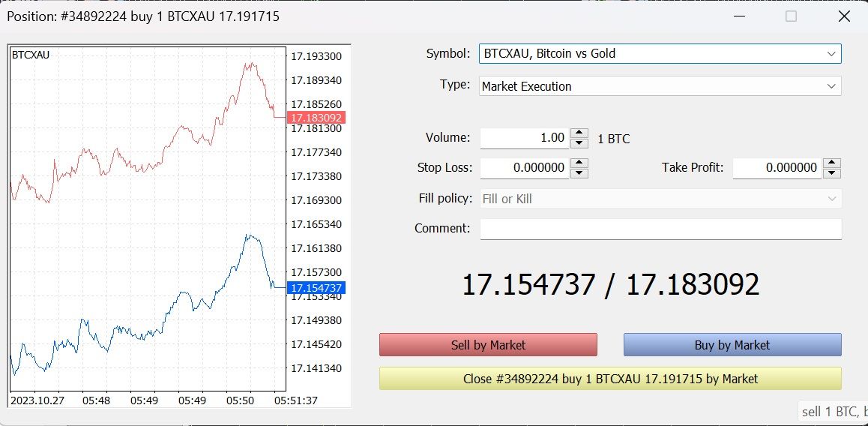This screenshot has width=868, height=426.
Task: Expand the Type Market Execution dropdown
Action: click(x=831, y=86)
